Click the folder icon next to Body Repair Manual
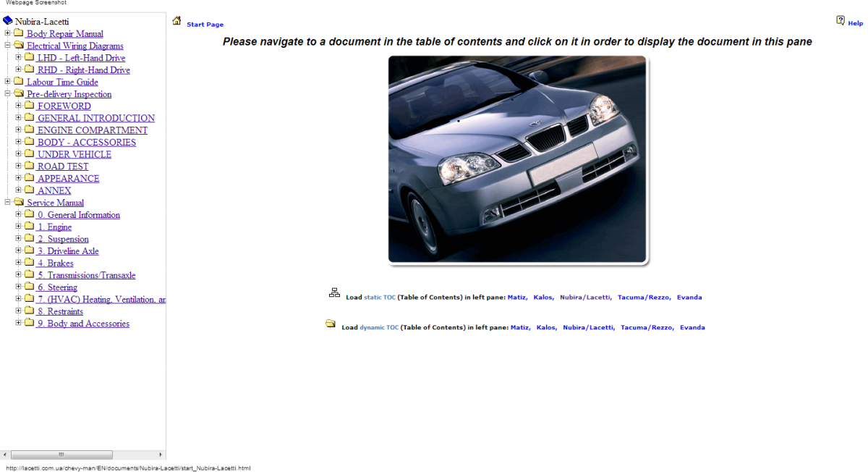 [19, 33]
